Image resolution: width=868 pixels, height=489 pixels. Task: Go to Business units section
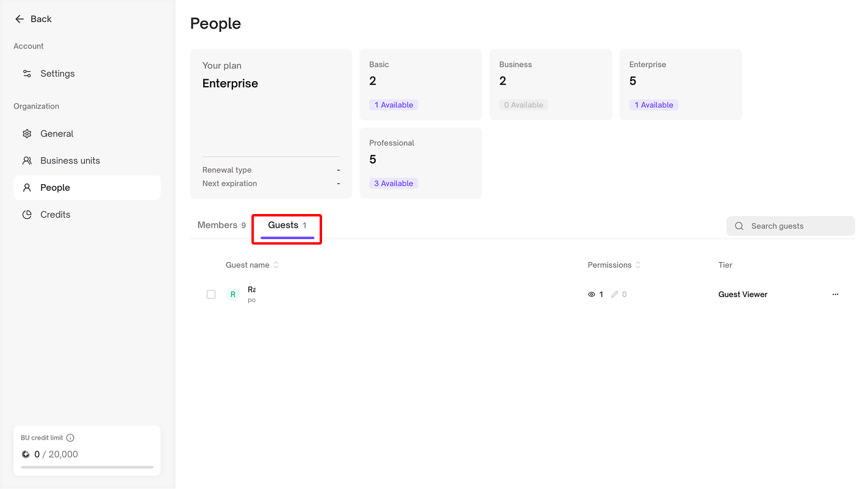point(70,161)
